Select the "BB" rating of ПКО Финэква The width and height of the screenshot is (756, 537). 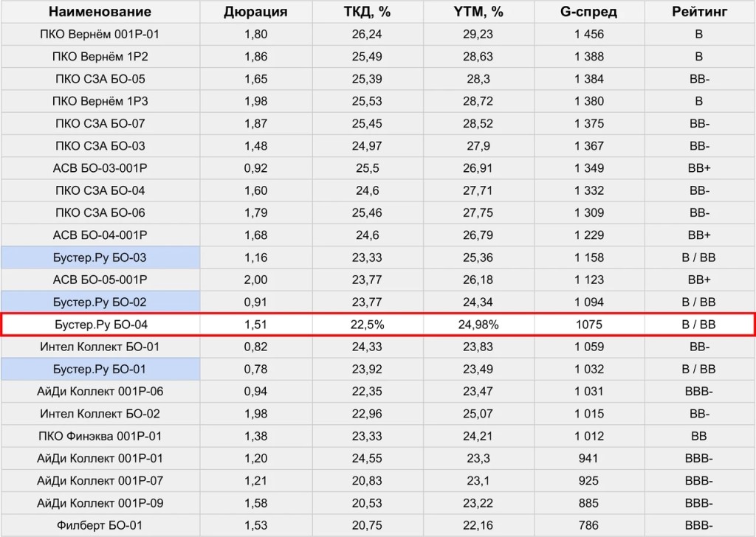[x=699, y=436]
